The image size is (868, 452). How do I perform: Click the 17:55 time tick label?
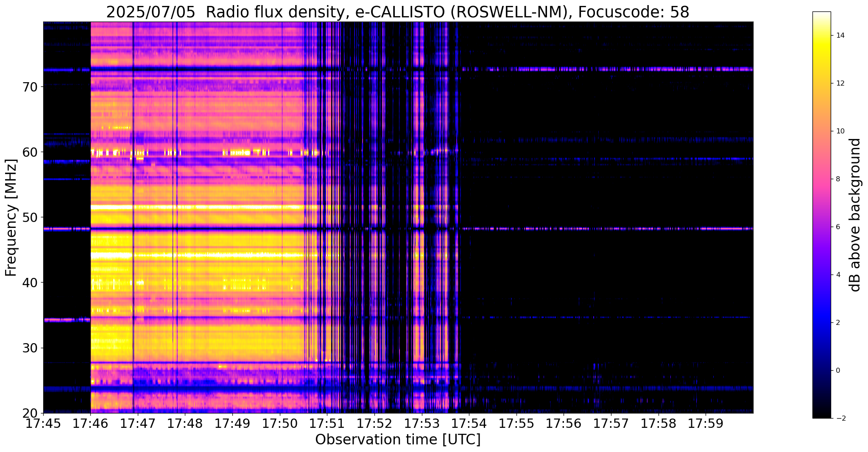(516, 423)
